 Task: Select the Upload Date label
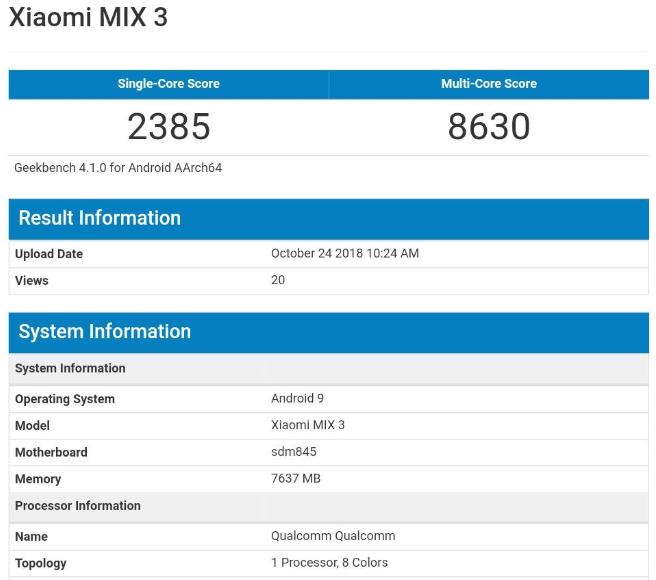pyautogui.click(x=49, y=254)
